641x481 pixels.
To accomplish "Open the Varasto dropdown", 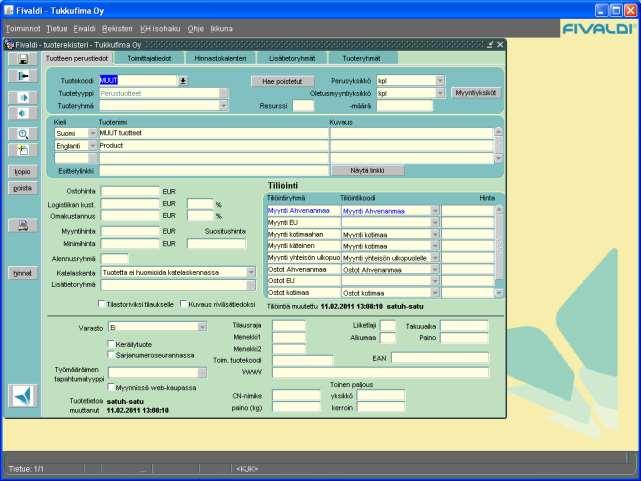I will (x=202, y=327).
